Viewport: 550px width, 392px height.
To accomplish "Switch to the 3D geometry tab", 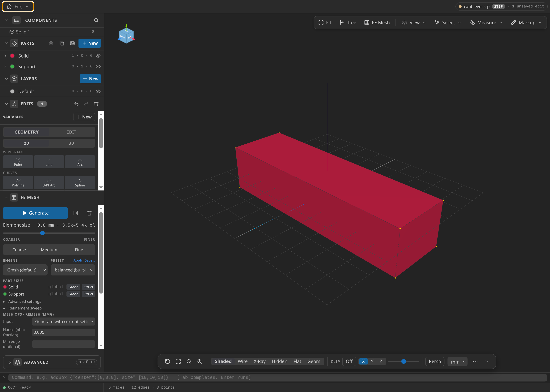I will 71,143.
